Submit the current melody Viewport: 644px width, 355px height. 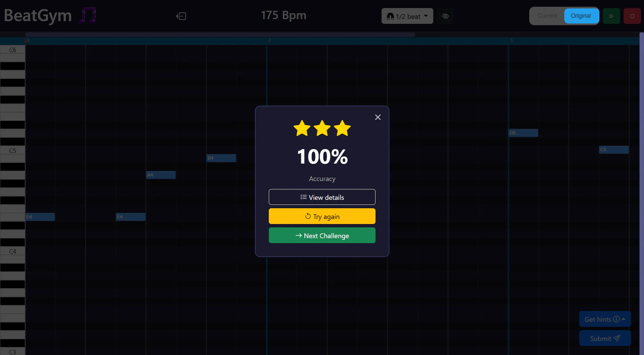coord(605,338)
